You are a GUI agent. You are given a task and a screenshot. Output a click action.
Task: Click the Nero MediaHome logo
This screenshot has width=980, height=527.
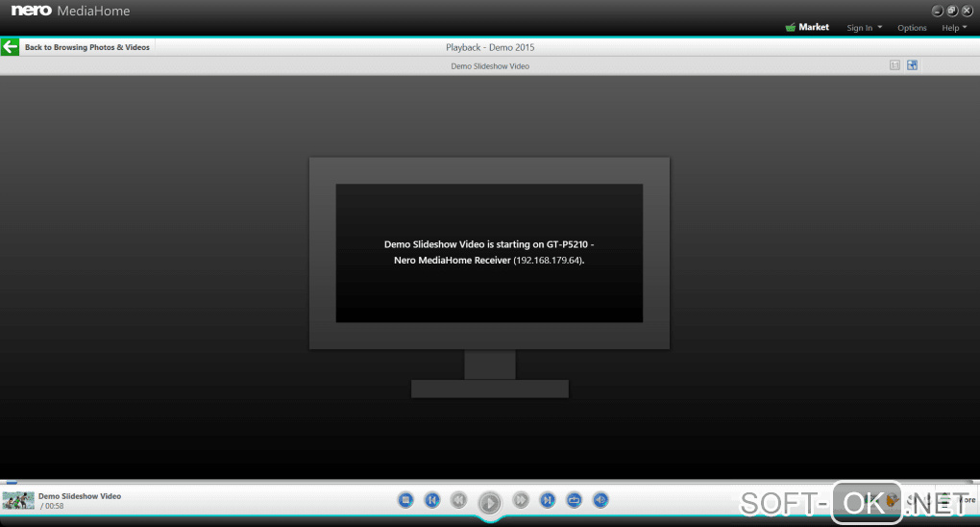(71, 11)
